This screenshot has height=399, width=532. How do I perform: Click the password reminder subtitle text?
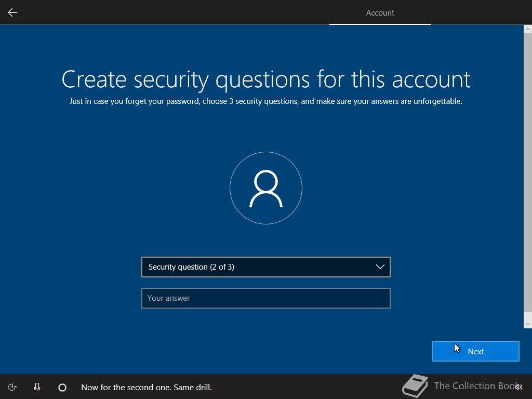266,101
